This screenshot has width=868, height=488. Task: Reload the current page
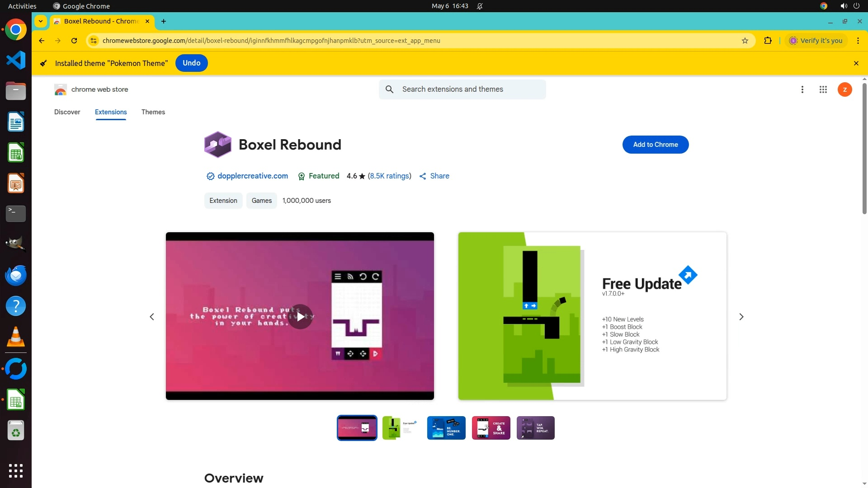tap(74, 41)
